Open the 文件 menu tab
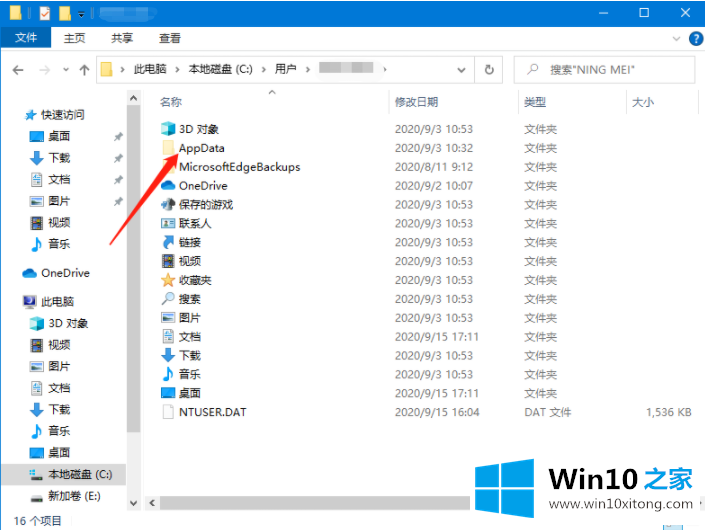This screenshot has width=705, height=530. pos(26,38)
